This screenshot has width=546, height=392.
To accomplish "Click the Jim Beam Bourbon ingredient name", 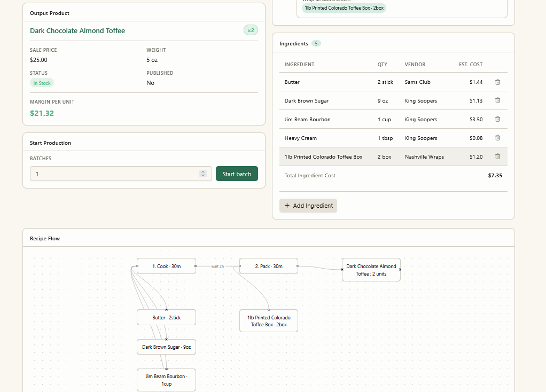I will point(308,120).
